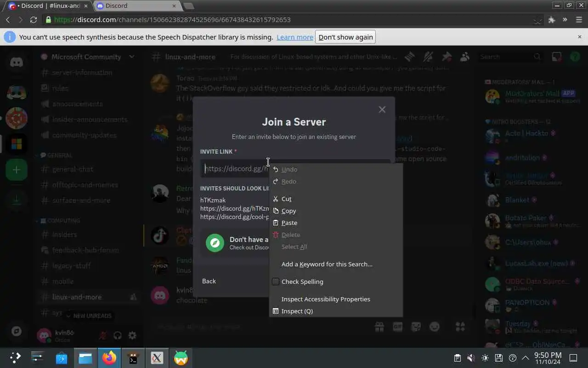This screenshot has height=368, width=588.
Task: Toggle notification settings bell icon
Action: pos(428,57)
